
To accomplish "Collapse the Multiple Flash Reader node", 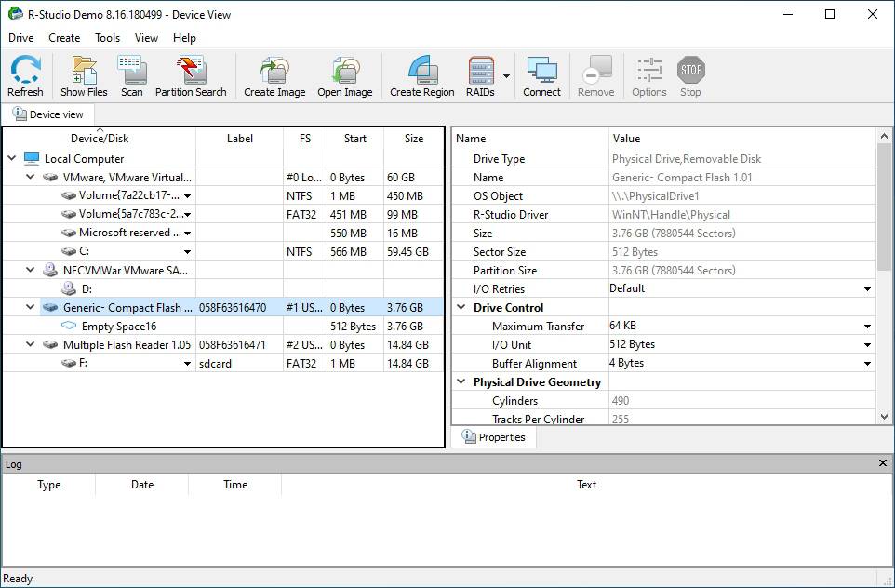I will [31, 344].
